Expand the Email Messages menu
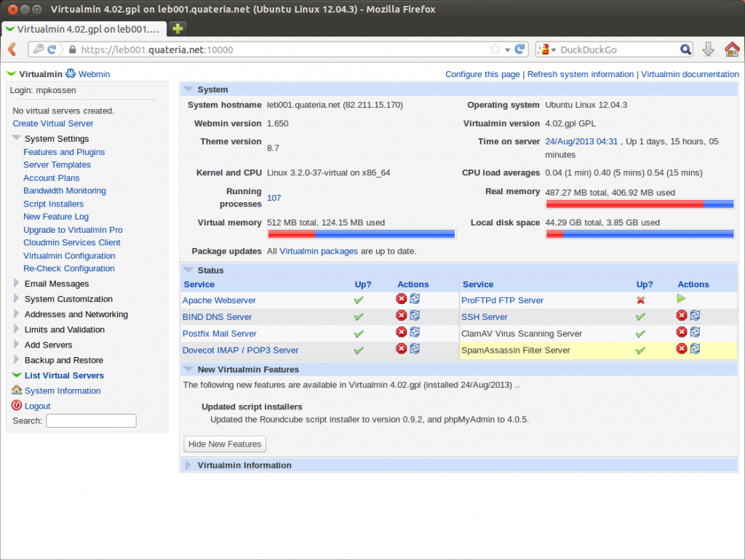This screenshot has width=745, height=560. tap(16, 283)
